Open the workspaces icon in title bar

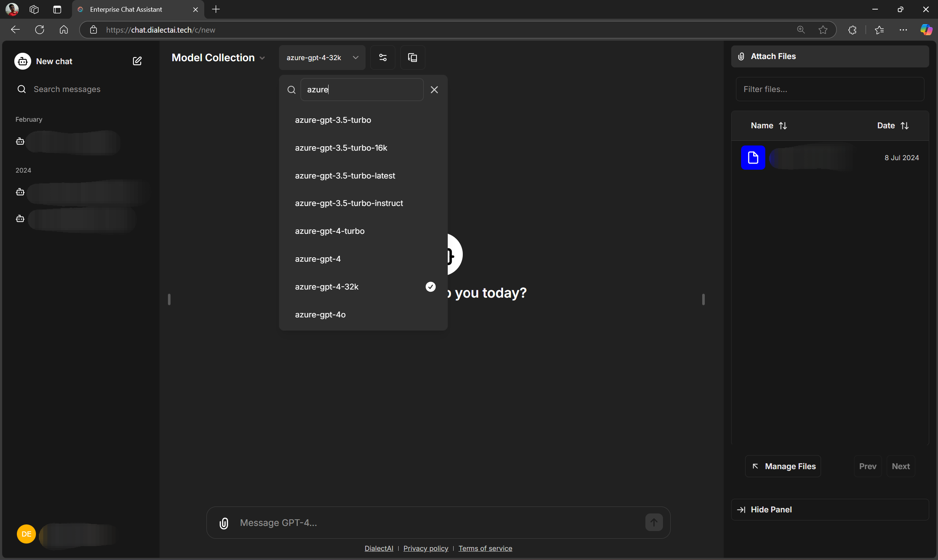(34, 10)
